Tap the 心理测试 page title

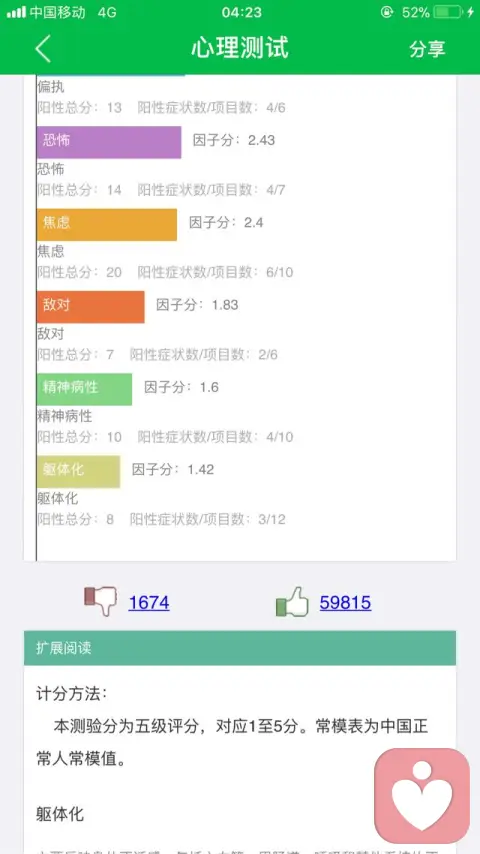click(240, 48)
